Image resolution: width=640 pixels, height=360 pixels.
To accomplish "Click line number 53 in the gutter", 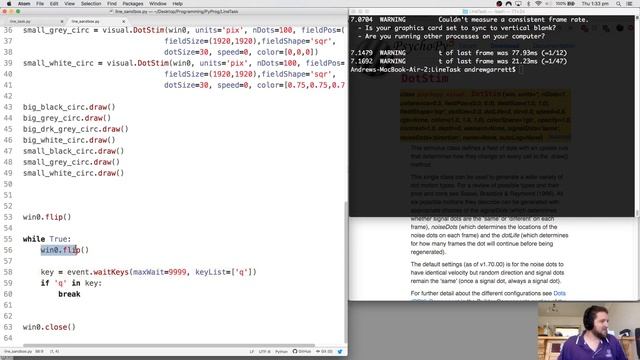I will 8,217.
